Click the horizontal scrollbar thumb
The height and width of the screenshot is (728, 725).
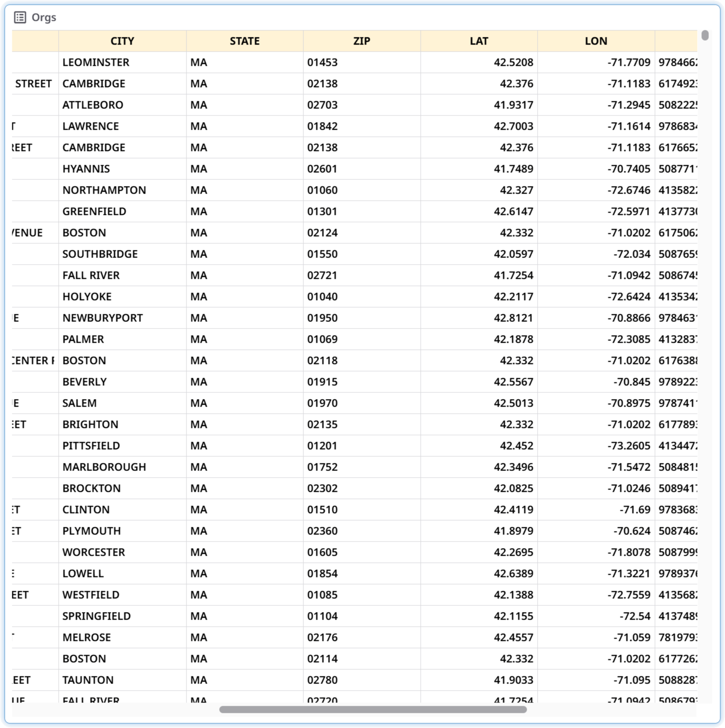point(373,710)
